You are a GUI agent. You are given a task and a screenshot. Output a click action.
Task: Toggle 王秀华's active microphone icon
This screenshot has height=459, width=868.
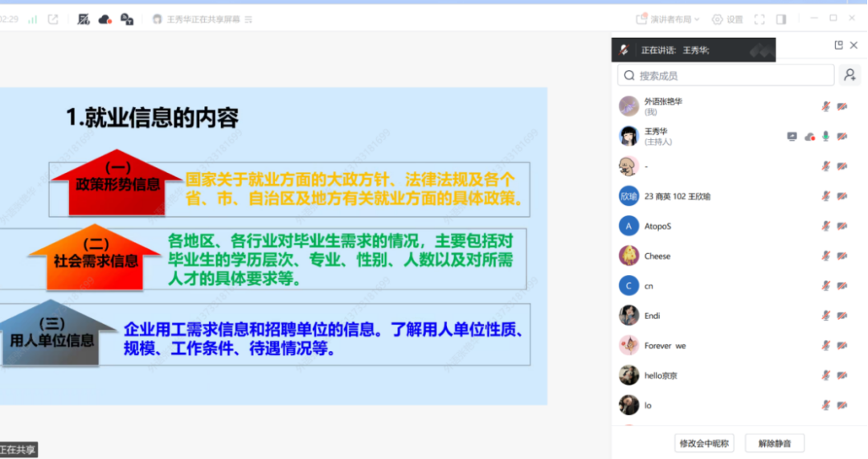click(x=825, y=137)
